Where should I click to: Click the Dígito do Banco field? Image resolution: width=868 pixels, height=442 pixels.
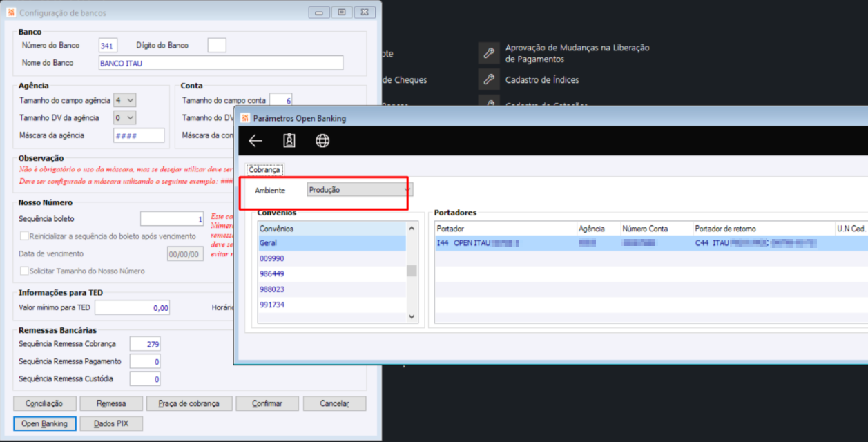pyautogui.click(x=217, y=46)
